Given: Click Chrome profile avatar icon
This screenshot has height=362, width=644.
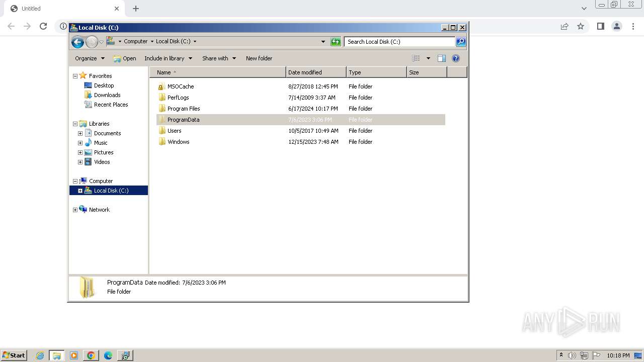Looking at the screenshot, I should (617, 26).
